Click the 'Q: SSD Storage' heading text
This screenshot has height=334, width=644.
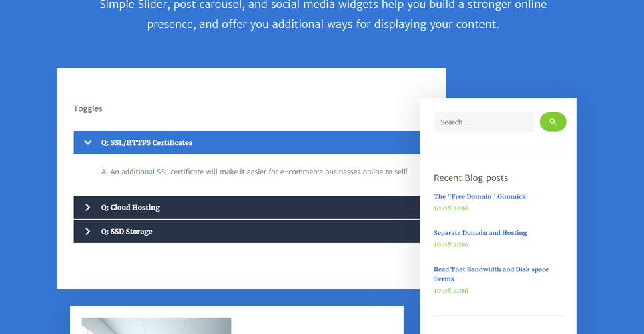127,232
